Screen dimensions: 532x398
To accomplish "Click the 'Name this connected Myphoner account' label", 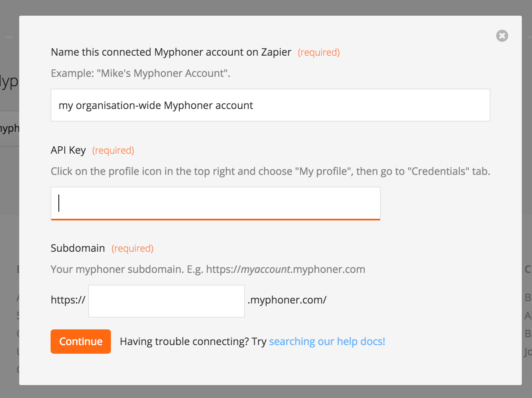I will [171, 52].
